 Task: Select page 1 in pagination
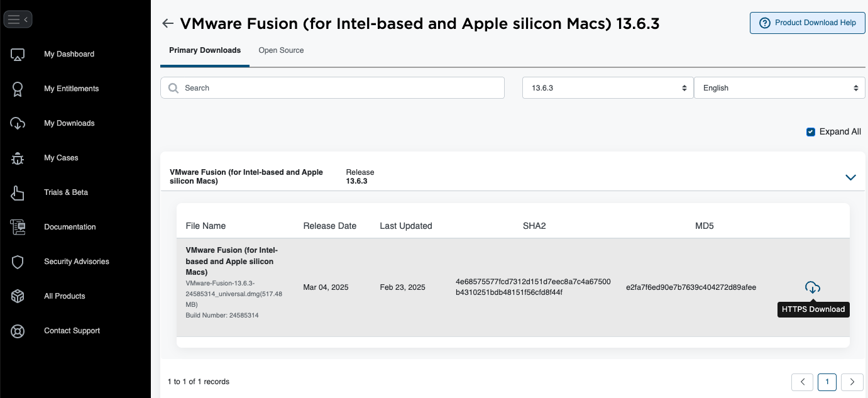[x=827, y=382]
